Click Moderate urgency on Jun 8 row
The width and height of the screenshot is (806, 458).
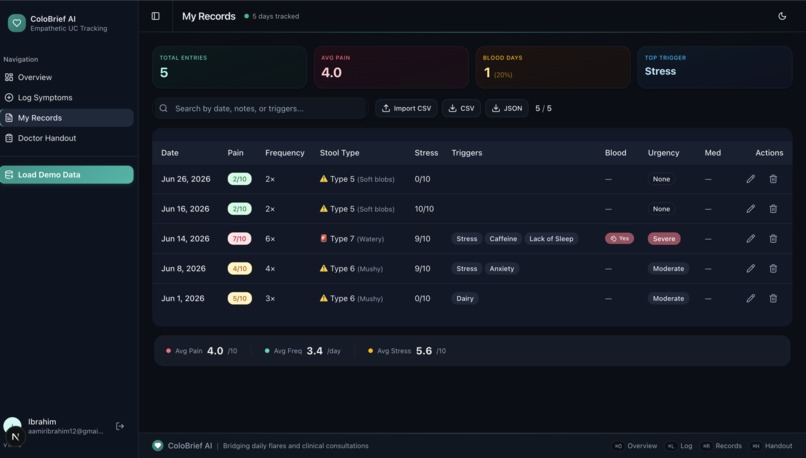point(668,268)
